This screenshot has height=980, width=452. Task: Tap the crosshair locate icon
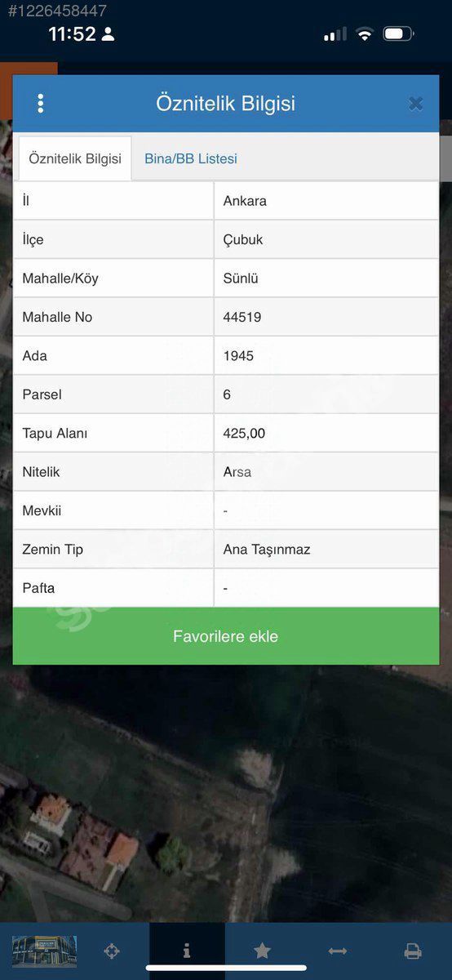point(112,951)
